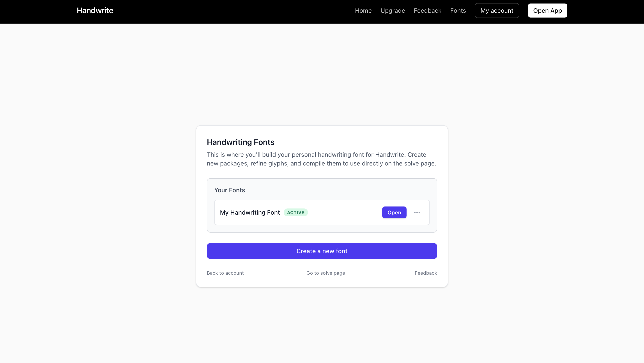This screenshot has height=363, width=644.
Task: Click the description paragraph about personal fonts
Action: tap(322, 159)
